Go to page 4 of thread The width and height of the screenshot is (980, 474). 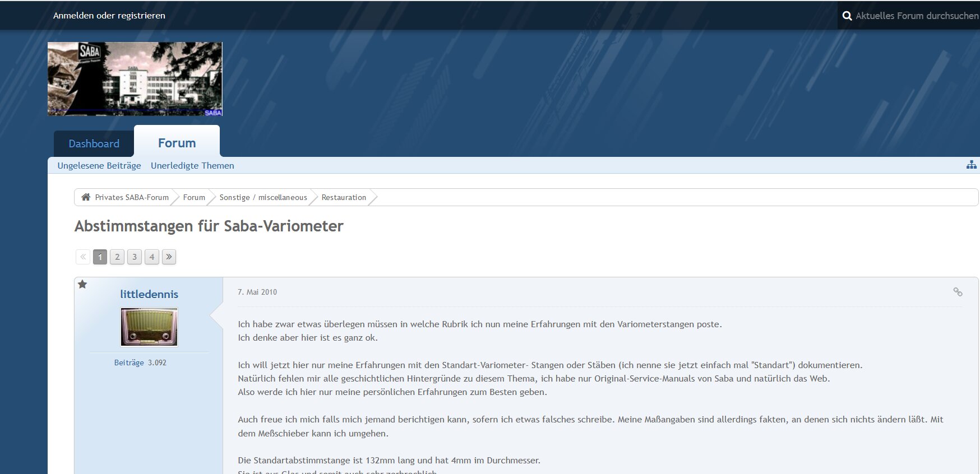pyautogui.click(x=152, y=257)
